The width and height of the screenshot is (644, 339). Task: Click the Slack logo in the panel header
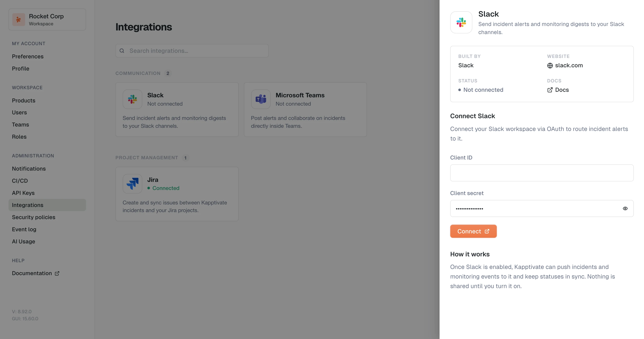(461, 22)
